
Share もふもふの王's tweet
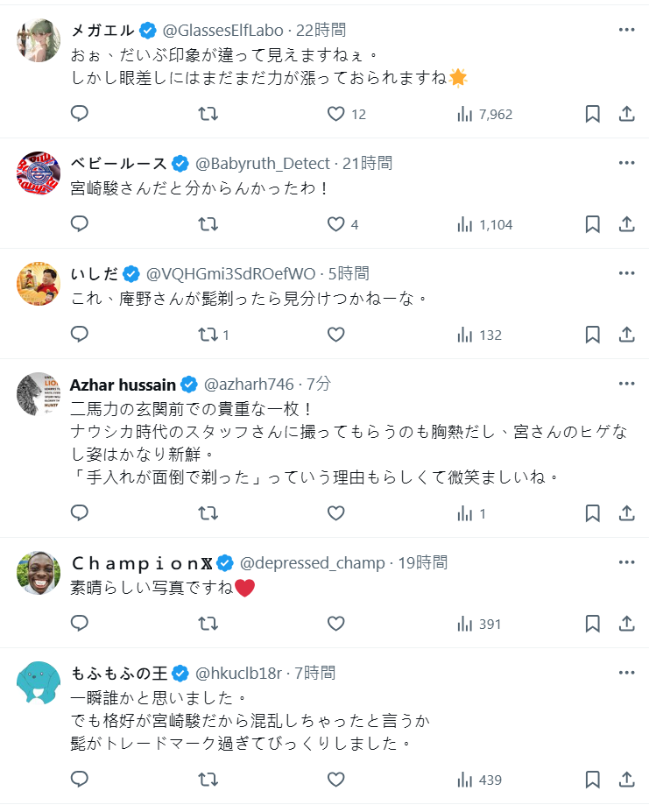pyautogui.click(x=627, y=780)
